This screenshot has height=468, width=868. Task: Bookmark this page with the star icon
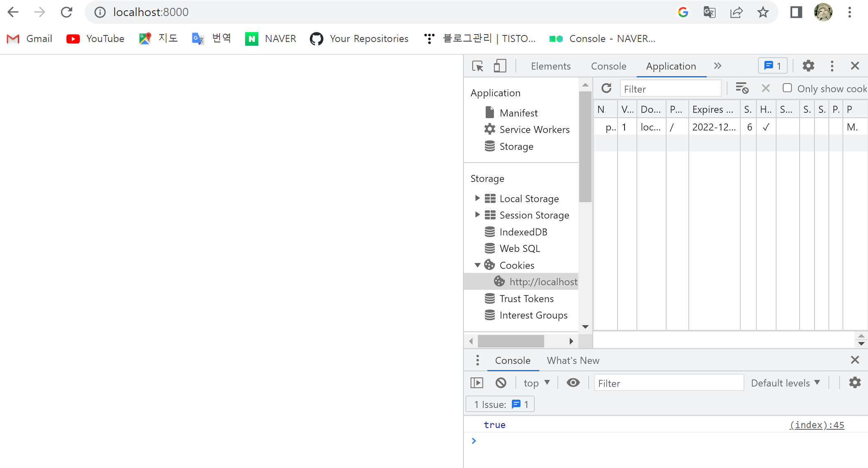click(x=763, y=12)
